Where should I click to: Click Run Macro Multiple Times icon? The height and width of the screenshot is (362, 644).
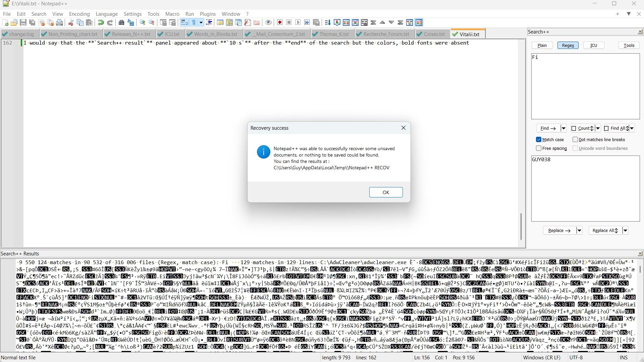tap(307, 22)
